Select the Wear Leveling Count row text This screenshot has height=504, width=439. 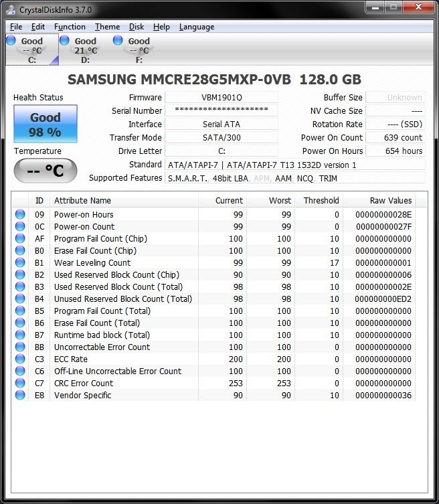(92, 262)
